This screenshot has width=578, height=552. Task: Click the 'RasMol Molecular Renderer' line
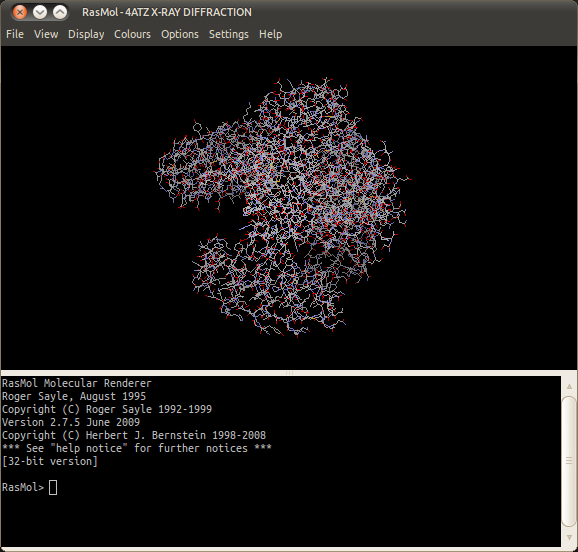77,383
